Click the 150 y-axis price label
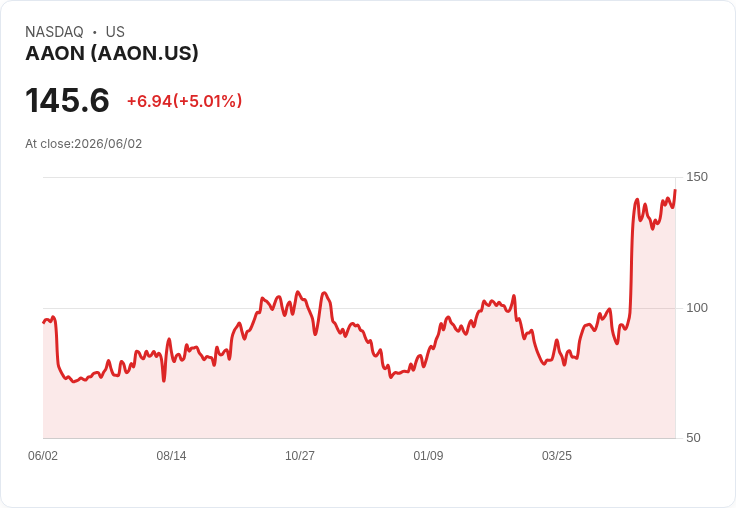The height and width of the screenshot is (508, 736). pyautogui.click(x=697, y=177)
